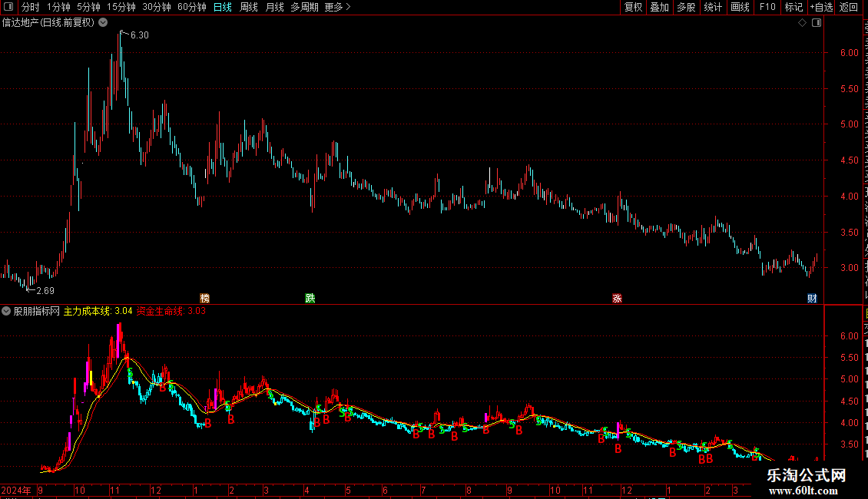Click the 标记 mark button
The width and height of the screenshot is (868, 499).
tap(793, 7)
